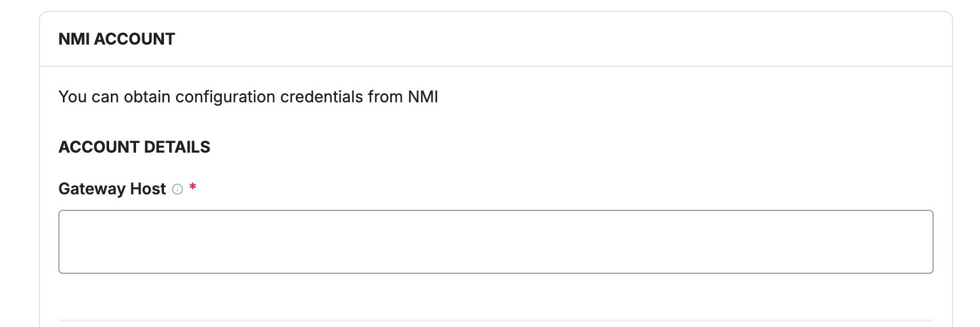Click the info icon beside Gateway Host
Screen dimensions: 980x327
point(178,189)
